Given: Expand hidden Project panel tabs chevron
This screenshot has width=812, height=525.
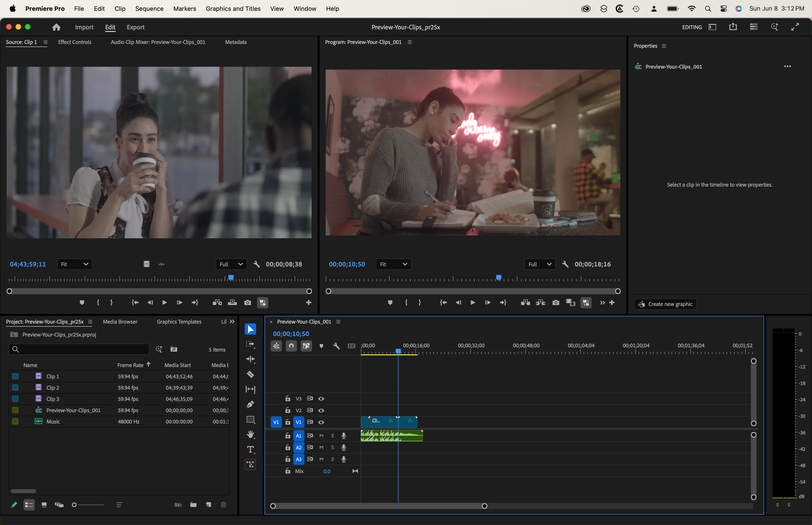Looking at the screenshot, I should click(232, 321).
